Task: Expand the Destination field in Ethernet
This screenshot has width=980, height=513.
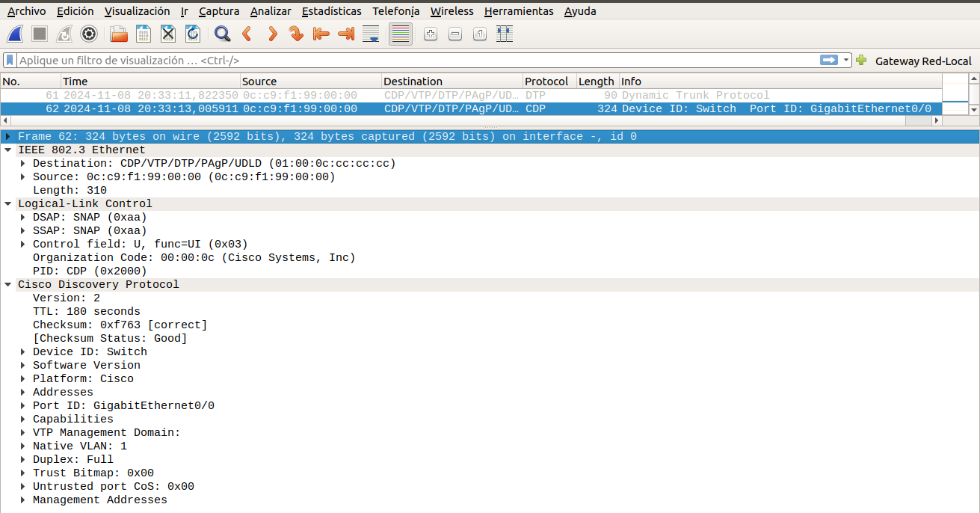Action: (x=23, y=164)
